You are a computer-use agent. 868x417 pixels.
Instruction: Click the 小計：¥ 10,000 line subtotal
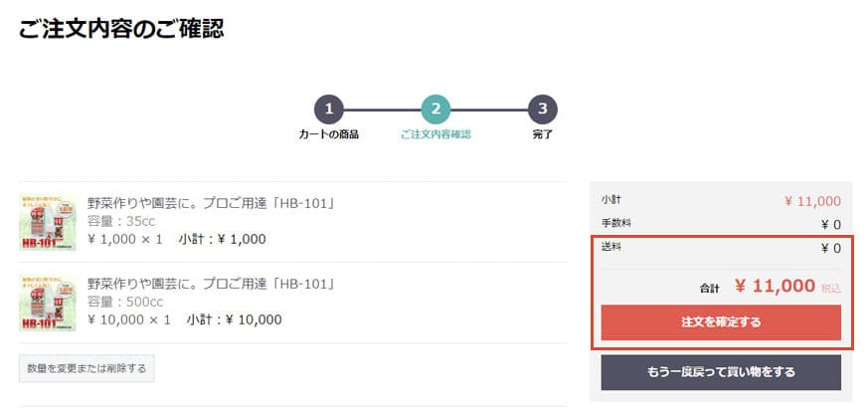click(x=234, y=320)
